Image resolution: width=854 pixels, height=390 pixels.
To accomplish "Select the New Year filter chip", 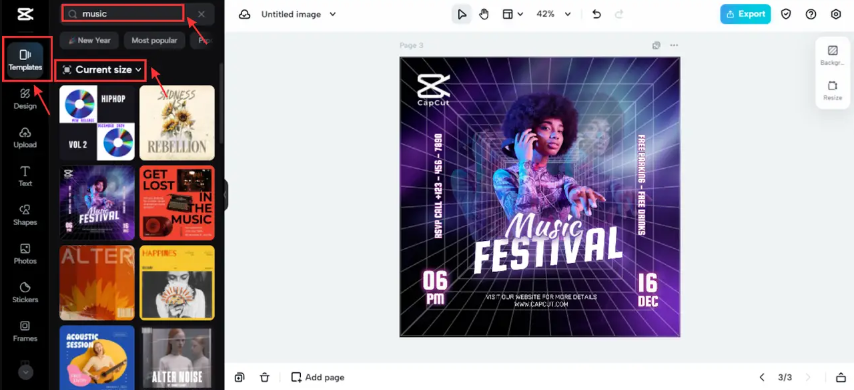I will [x=89, y=40].
